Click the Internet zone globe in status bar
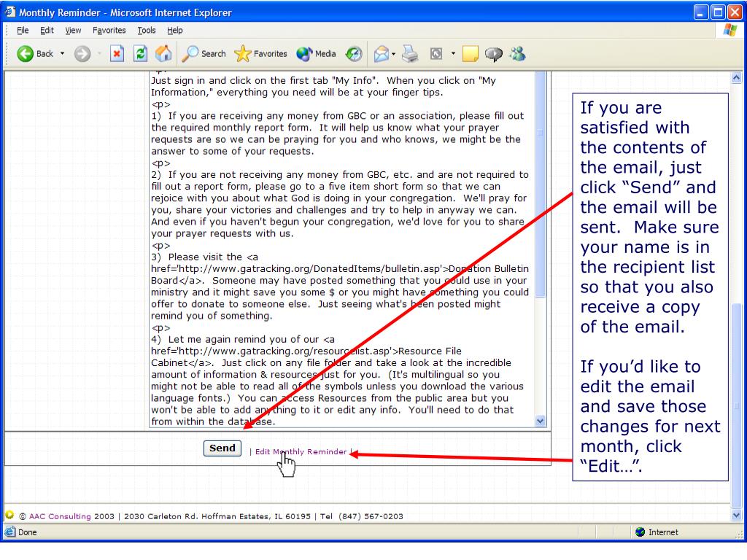This screenshot has width=747, height=560. [640, 532]
